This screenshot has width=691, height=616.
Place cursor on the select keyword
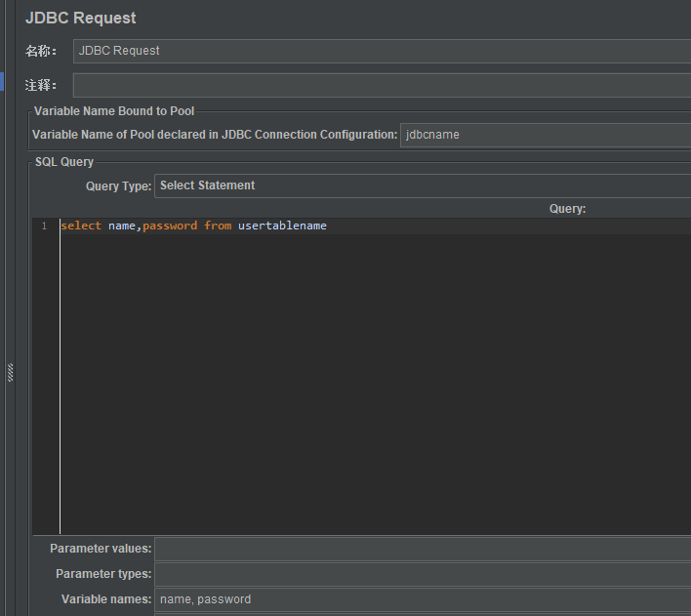81,226
